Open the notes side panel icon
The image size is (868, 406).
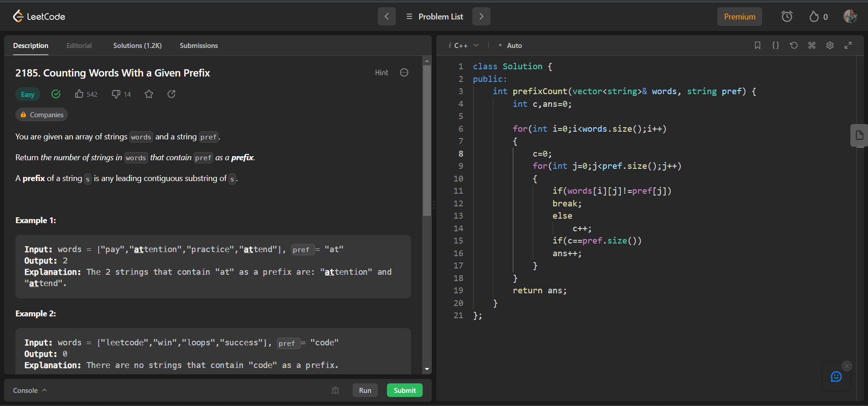(859, 135)
